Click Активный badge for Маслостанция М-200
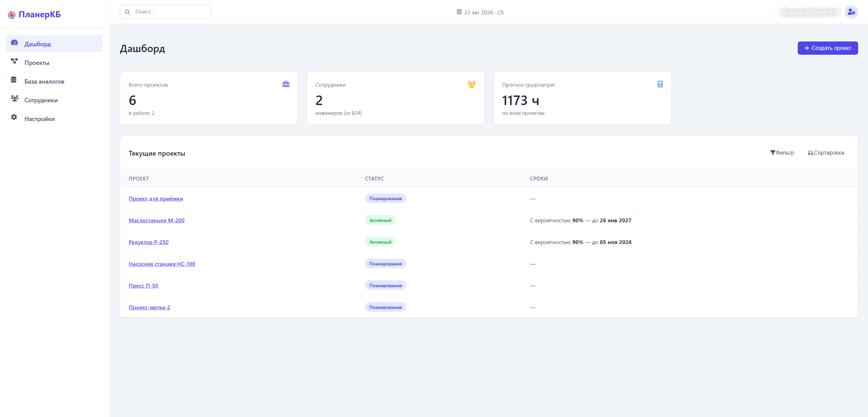The image size is (868, 417). point(380,220)
